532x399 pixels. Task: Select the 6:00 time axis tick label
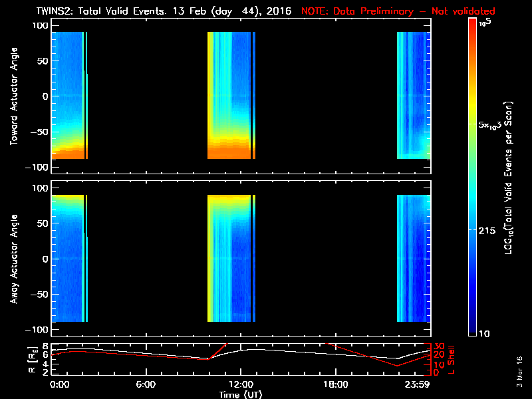[146, 384]
